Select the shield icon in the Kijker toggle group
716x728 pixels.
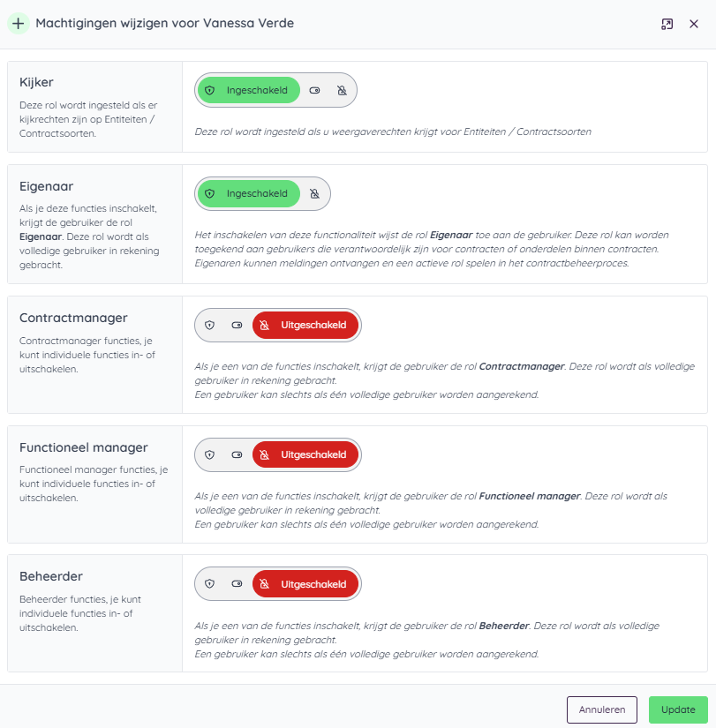point(209,90)
